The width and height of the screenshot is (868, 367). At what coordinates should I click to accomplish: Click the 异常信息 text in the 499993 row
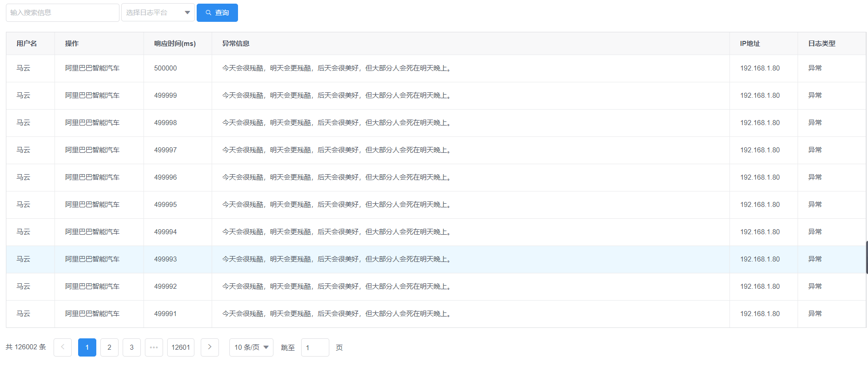pyautogui.click(x=337, y=259)
